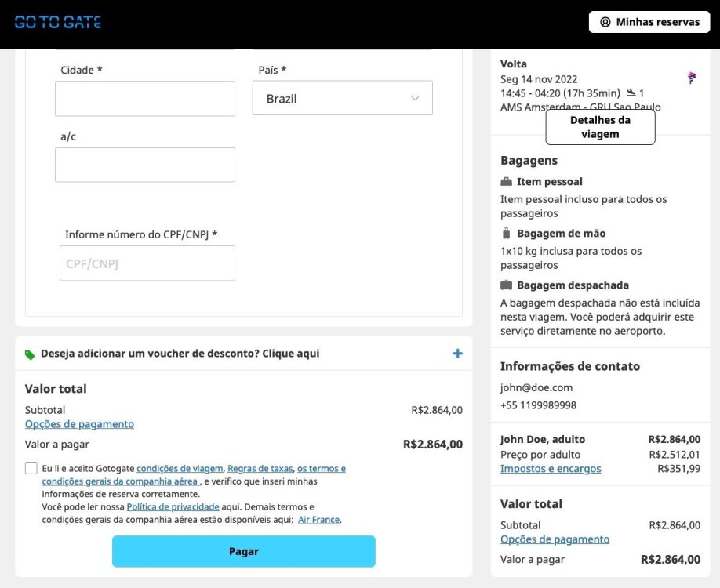This screenshot has height=588, width=720.
Task: Click the airline logo icon beside Volta
Action: (x=691, y=78)
